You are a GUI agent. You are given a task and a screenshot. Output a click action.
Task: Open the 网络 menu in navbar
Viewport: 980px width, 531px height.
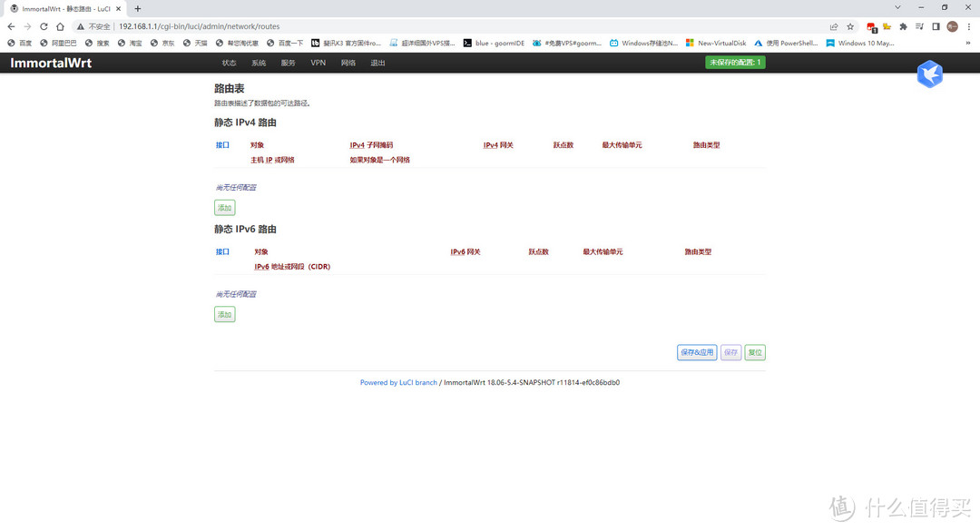click(348, 63)
